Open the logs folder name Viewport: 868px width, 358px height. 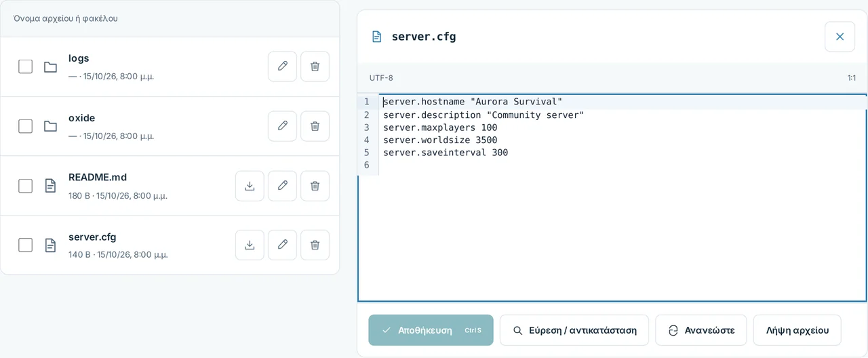tap(79, 58)
